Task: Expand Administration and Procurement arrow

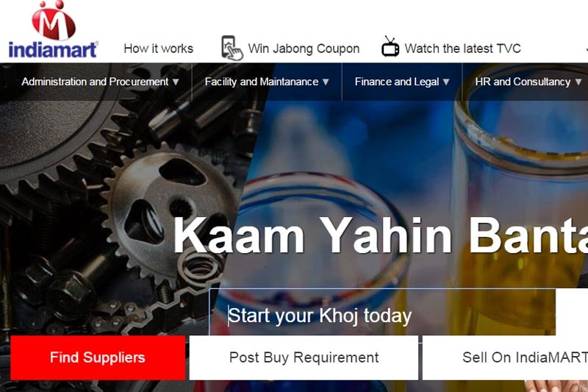Action: click(x=176, y=82)
